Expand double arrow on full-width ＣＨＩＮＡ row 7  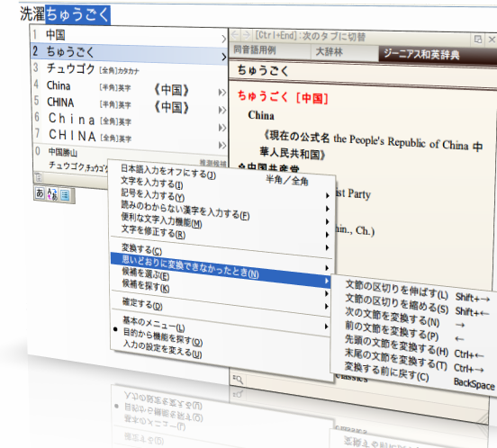(x=222, y=145)
